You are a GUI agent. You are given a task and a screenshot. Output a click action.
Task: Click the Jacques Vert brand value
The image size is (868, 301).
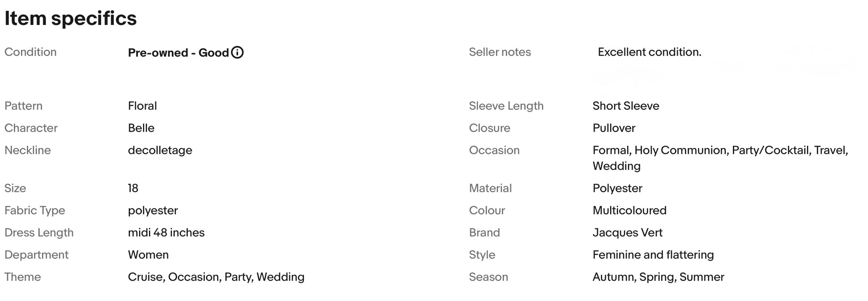click(x=627, y=232)
